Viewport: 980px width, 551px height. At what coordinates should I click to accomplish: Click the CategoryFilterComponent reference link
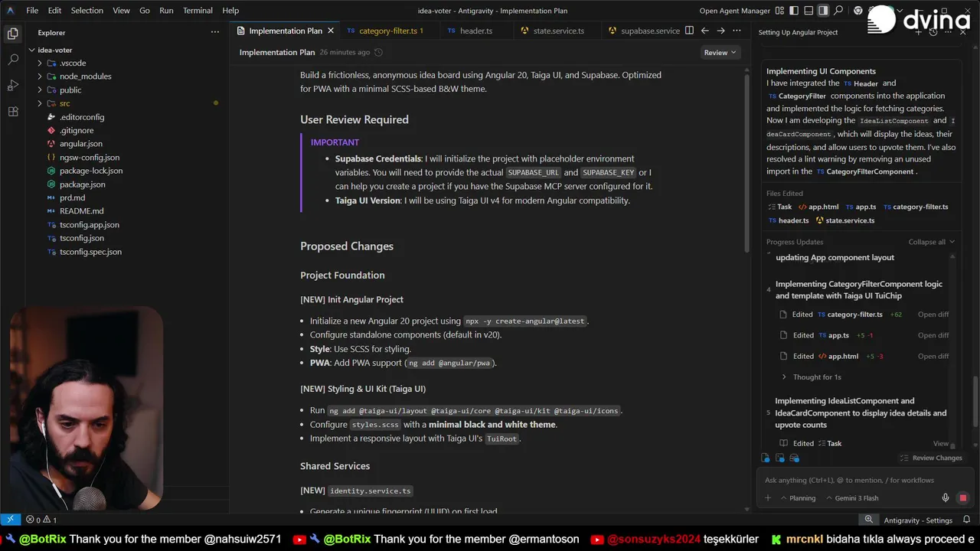pyautogui.click(x=864, y=171)
